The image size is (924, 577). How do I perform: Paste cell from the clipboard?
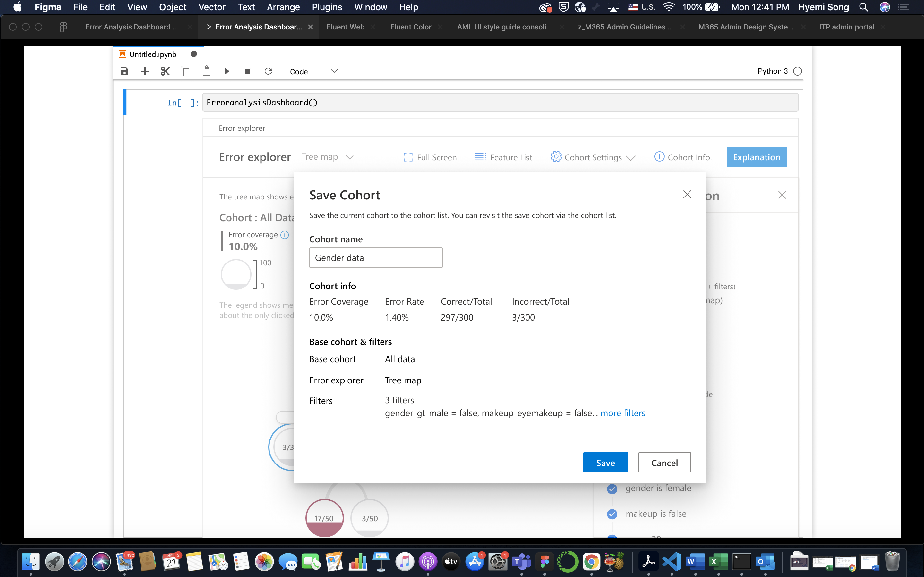pyautogui.click(x=207, y=71)
